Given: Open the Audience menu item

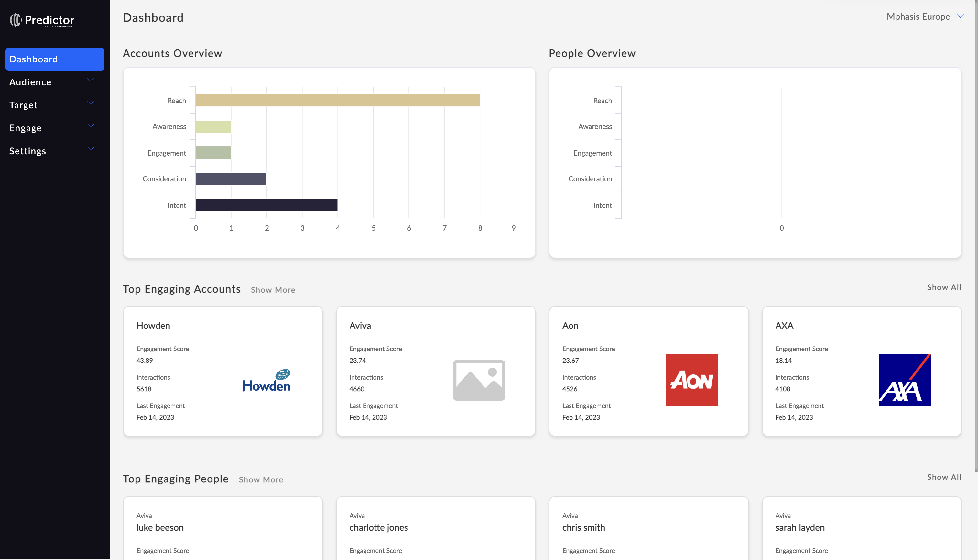Looking at the screenshot, I should [30, 82].
